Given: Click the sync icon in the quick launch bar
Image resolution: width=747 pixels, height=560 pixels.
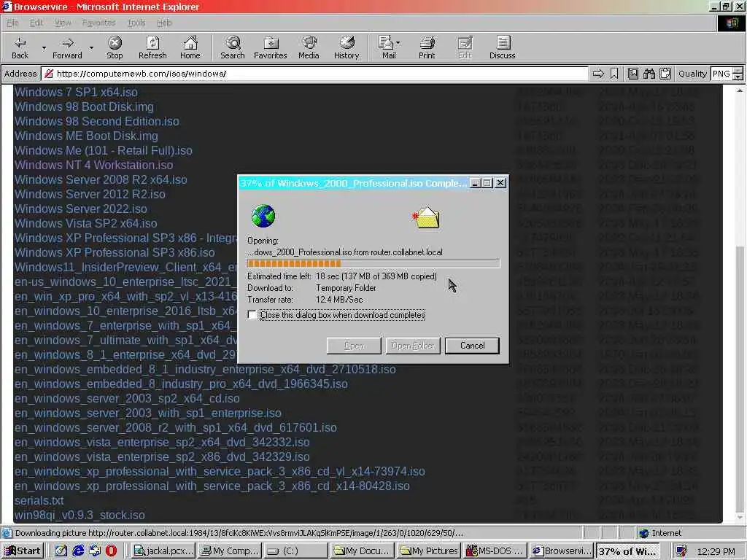Looking at the screenshot, I should [95, 551].
